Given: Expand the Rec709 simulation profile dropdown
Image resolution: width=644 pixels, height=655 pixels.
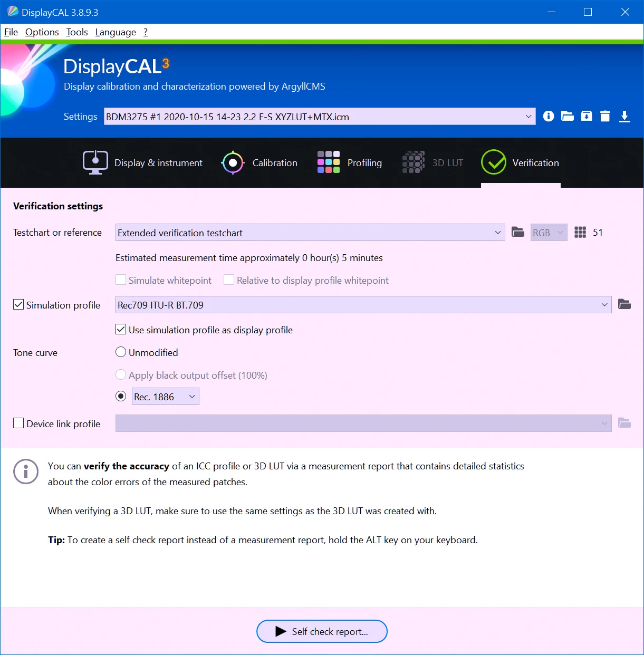Looking at the screenshot, I should 363,305.
